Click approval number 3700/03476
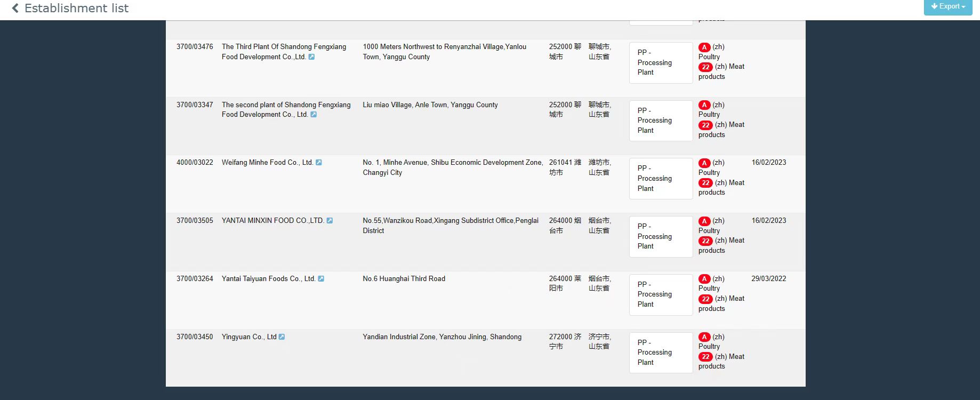The image size is (980, 400). [x=195, y=47]
